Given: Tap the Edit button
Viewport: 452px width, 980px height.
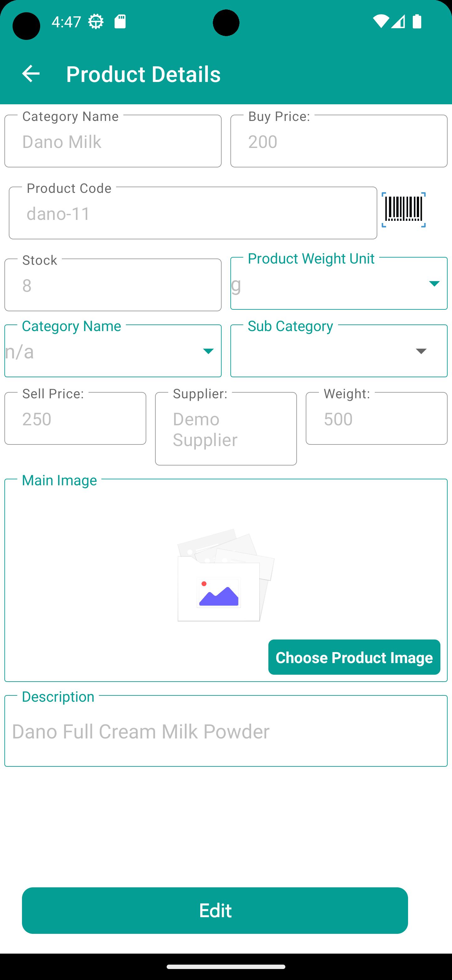Looking at the screenshot, I should 215,910.
